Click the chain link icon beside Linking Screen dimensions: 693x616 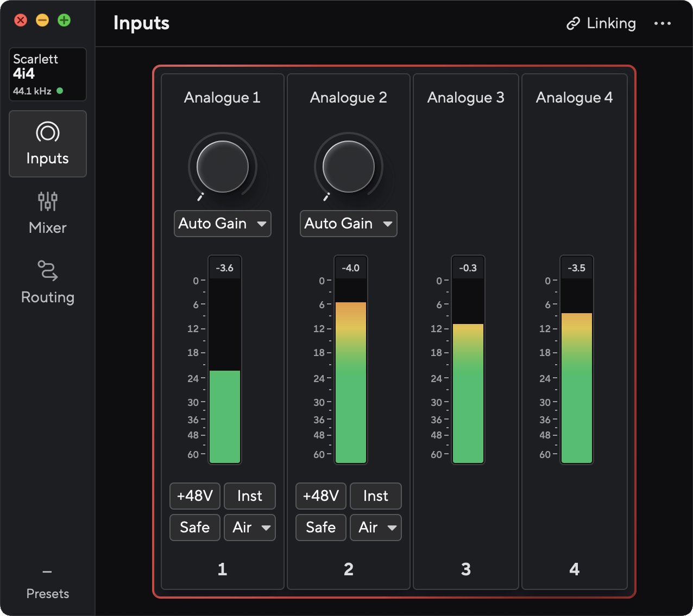573,23
